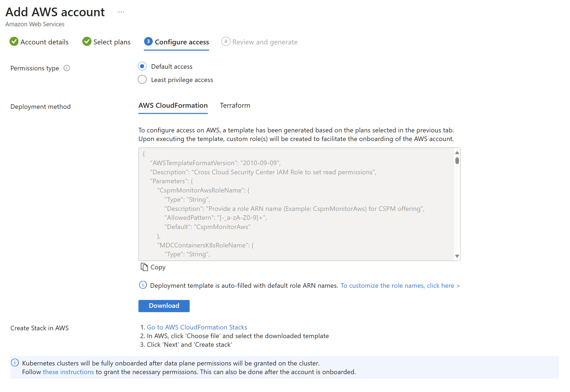Expand the customize role names link
The width and height of the screenshot is (570, 392).
(400, 286)
